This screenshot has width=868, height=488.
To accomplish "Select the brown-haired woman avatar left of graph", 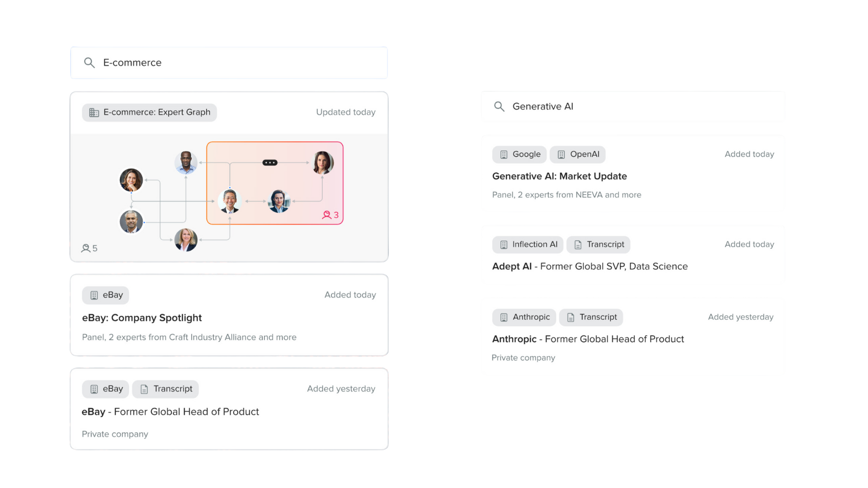I will point(131,180).
